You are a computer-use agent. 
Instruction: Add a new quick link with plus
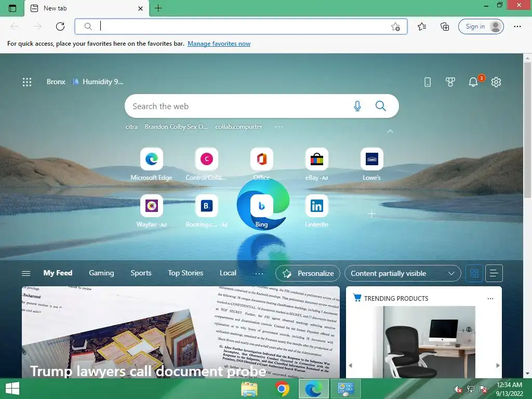371,214
